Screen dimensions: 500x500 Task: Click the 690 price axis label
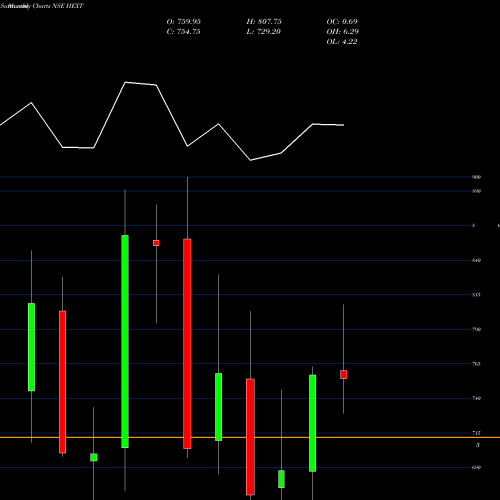point(477,467)
